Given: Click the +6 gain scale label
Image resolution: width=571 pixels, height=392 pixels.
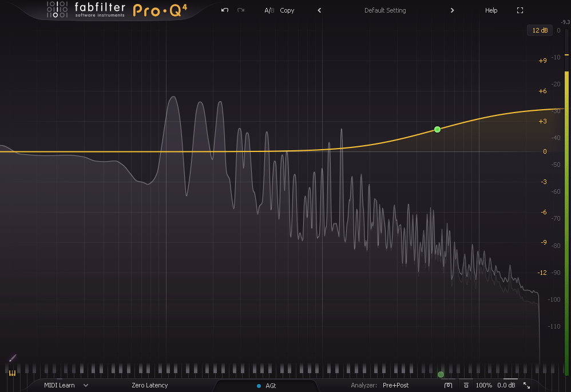Looking at the screenshot, I should (542, 91).
